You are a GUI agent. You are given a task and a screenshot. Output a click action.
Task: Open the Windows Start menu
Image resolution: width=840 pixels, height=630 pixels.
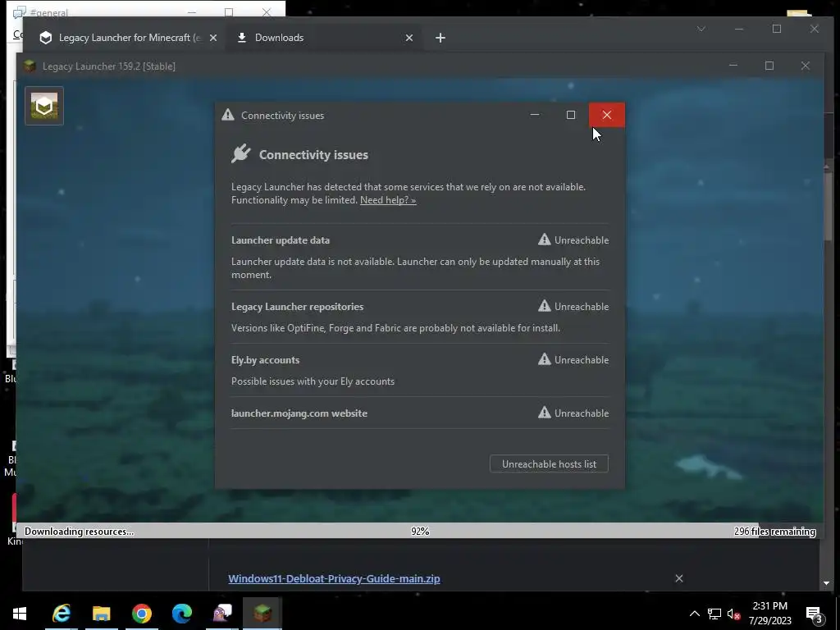(x=20, y=614)
